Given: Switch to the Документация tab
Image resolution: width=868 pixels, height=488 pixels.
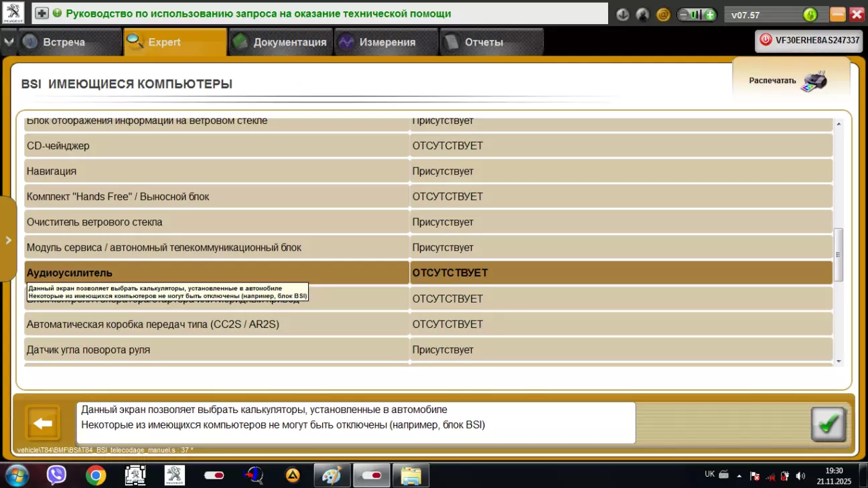Looking at the screenshot, I should (x=281, y=42).
